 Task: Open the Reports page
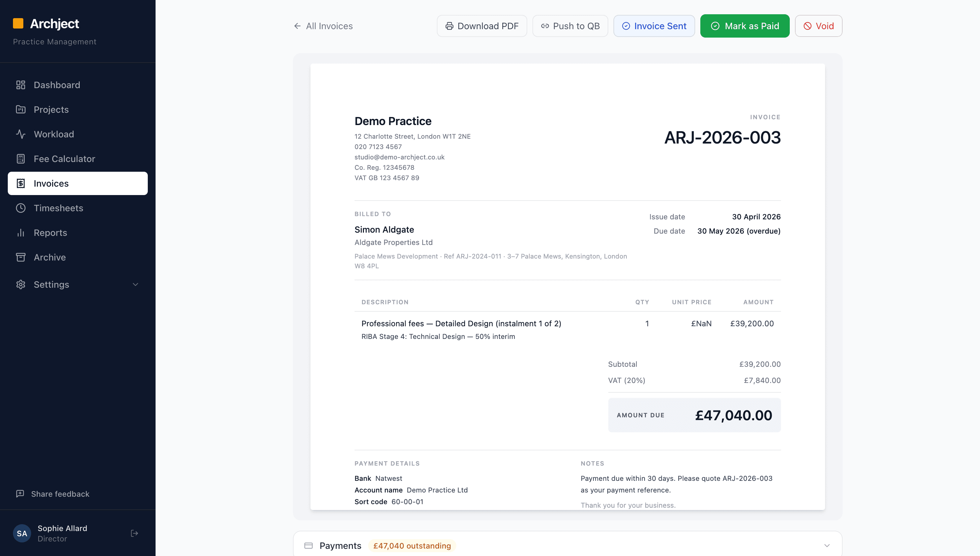(77, 233)
